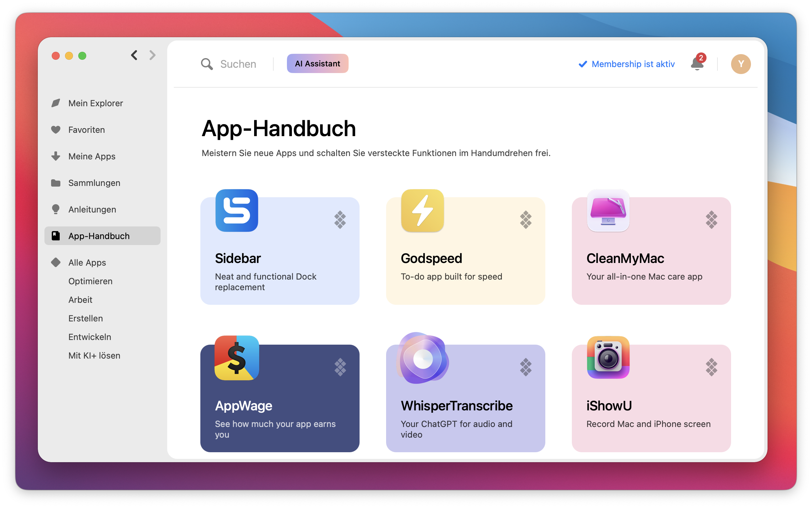Open the WhisperTranscribe card title

457,406
